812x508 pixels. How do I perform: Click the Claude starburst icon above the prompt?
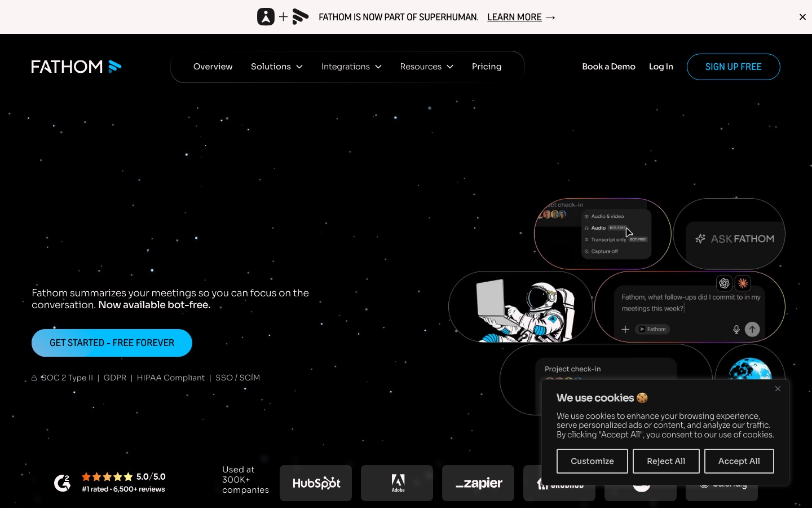743,283
